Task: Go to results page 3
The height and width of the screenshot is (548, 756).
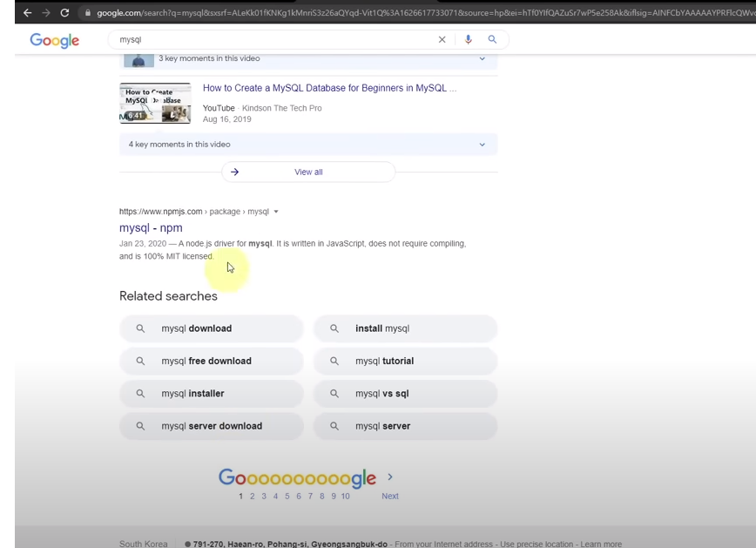Action: 264,496
